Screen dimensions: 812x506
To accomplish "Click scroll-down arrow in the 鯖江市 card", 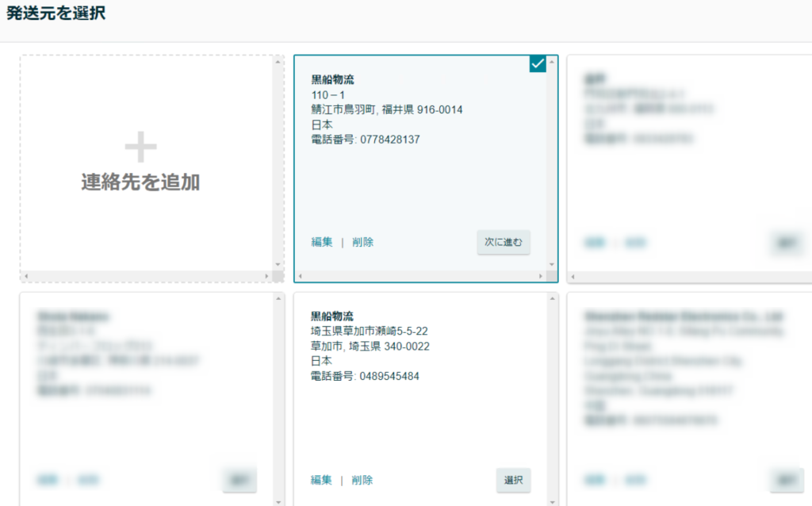I will pyautogui.click(x=552, y=265).
